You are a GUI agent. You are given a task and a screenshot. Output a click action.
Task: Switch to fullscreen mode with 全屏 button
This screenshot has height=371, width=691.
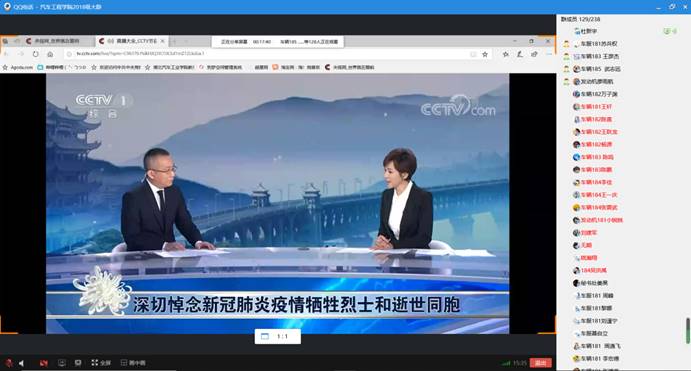(101, 363)
